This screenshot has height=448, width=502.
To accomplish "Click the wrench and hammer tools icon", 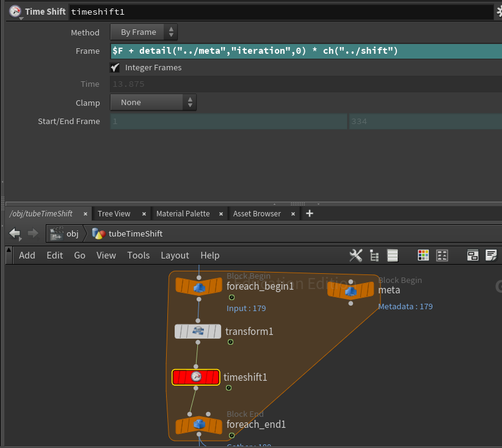I will [355, 255].
